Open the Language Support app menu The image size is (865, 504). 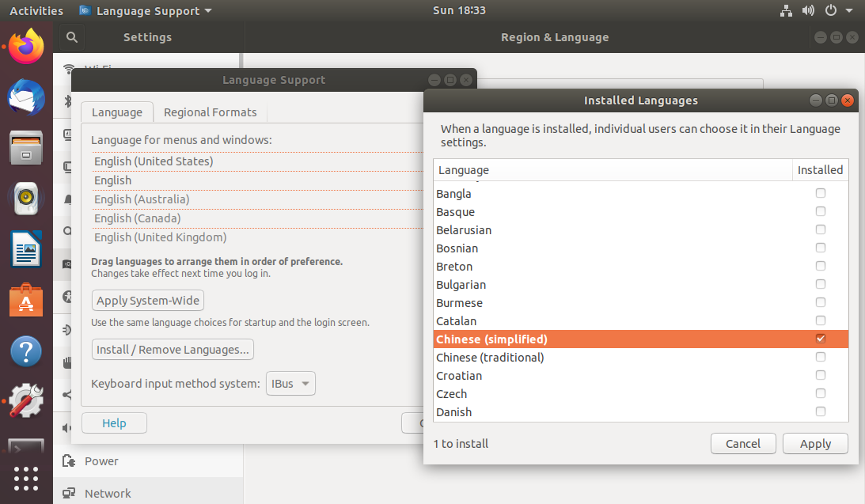(146, 11)
